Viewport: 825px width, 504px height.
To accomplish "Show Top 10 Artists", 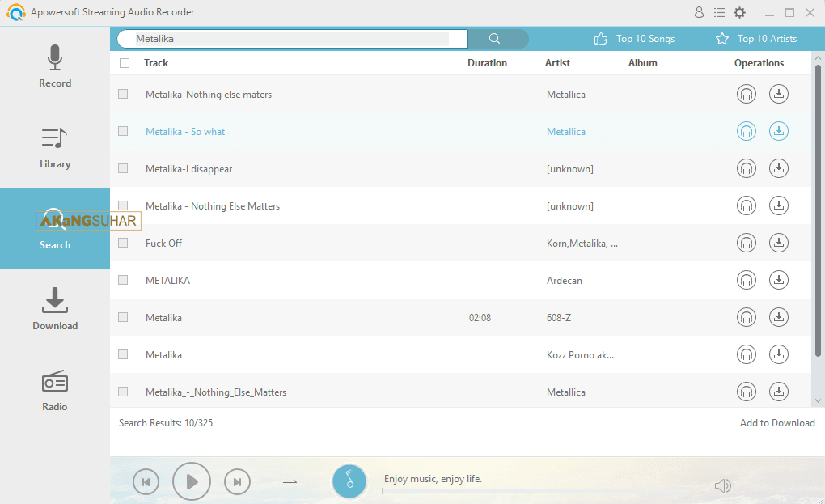I will (756, 38).
